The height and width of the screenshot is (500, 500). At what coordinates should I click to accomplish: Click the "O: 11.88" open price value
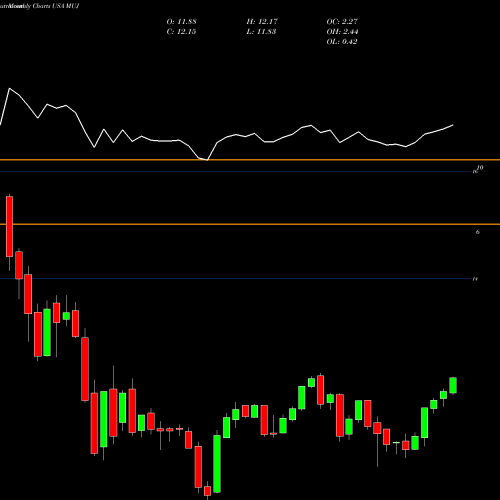pos(181,22)
